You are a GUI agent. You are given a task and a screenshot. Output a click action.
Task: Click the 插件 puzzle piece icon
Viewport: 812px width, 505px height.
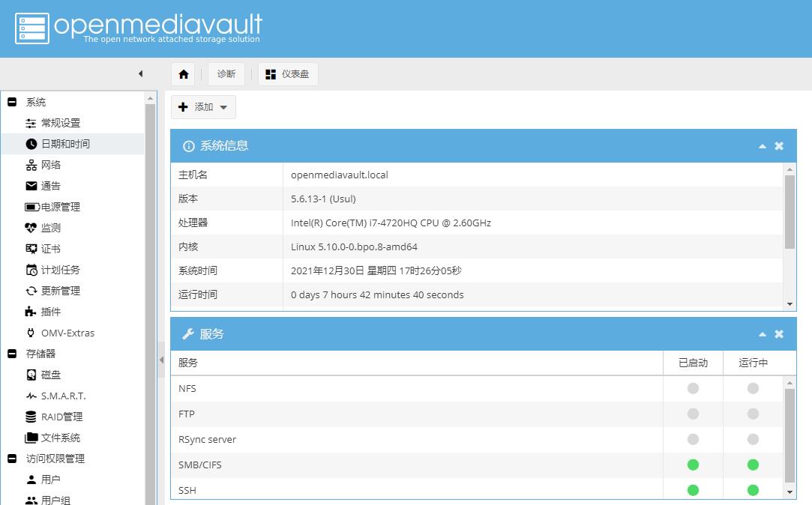point(31,312)
